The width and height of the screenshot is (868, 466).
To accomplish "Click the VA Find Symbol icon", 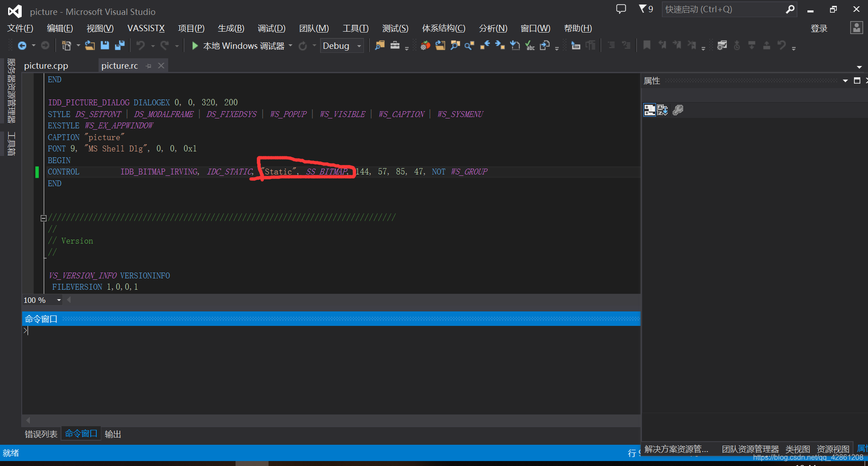I will (455, 45).
